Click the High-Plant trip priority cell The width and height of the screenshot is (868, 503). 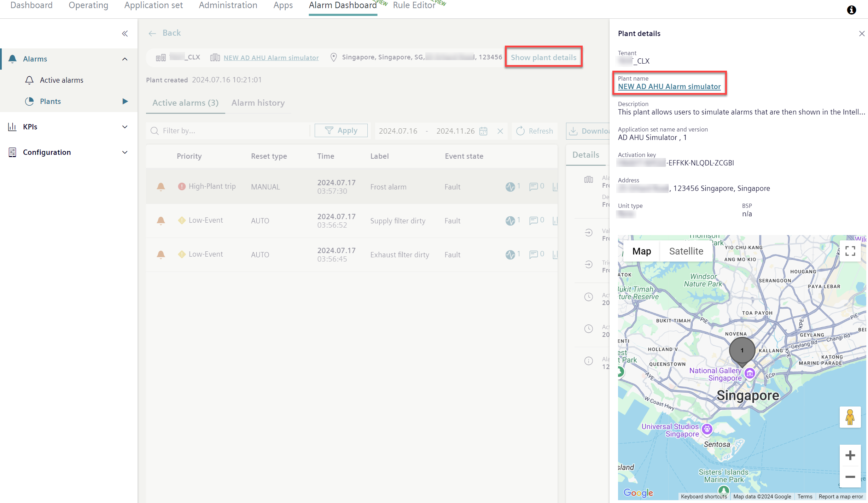point(207,186)
